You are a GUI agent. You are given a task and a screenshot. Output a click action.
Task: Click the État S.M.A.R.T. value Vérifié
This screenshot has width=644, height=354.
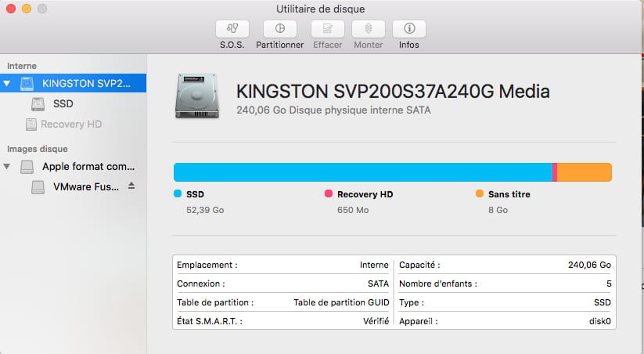pyautogui.click(x=376, y=321)
